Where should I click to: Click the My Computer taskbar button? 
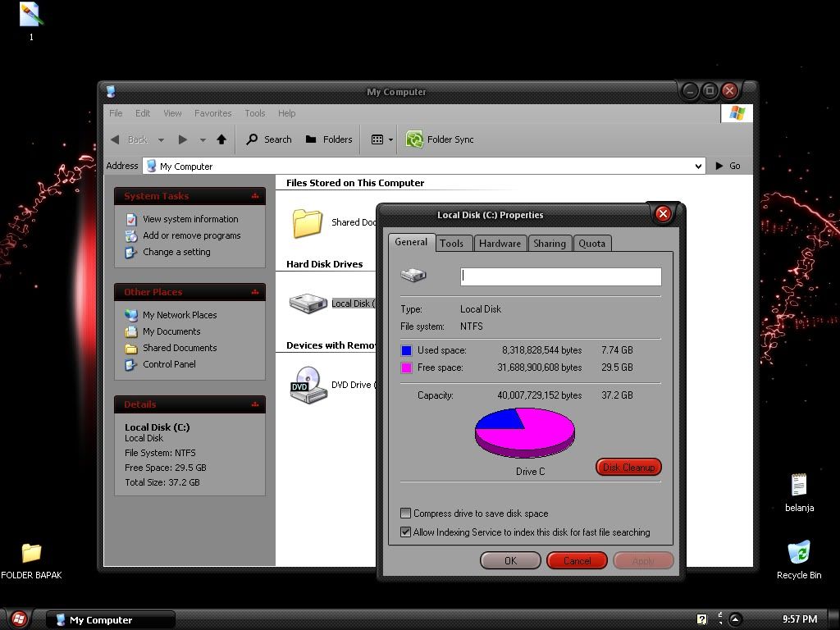tap(111, 620)
